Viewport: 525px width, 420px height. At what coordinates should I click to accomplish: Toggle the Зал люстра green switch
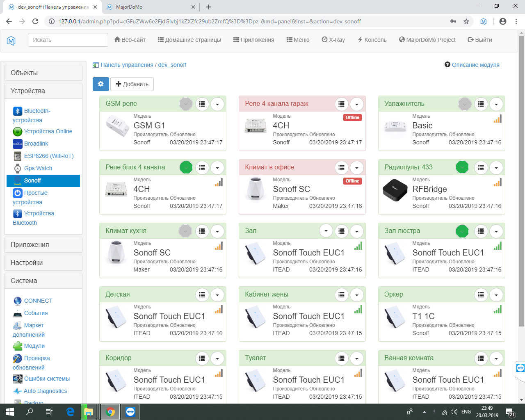click(x=462, y=231)
